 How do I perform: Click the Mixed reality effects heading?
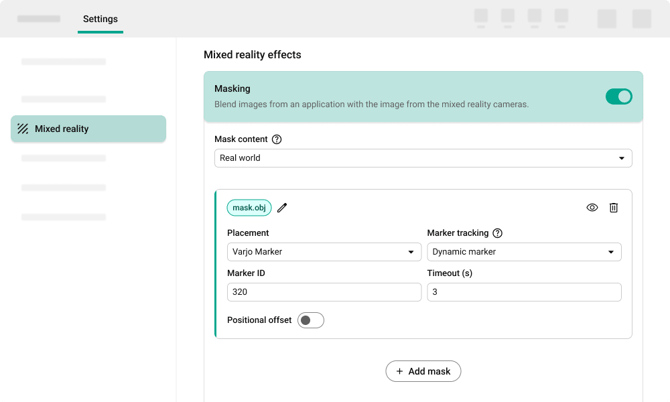click(252, 55)
